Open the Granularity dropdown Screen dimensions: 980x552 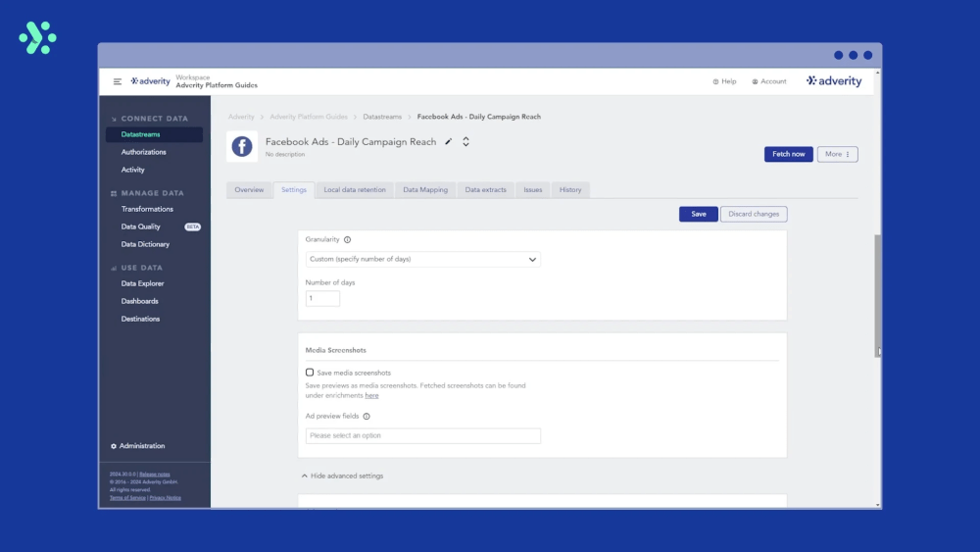[x=423, y=260]
